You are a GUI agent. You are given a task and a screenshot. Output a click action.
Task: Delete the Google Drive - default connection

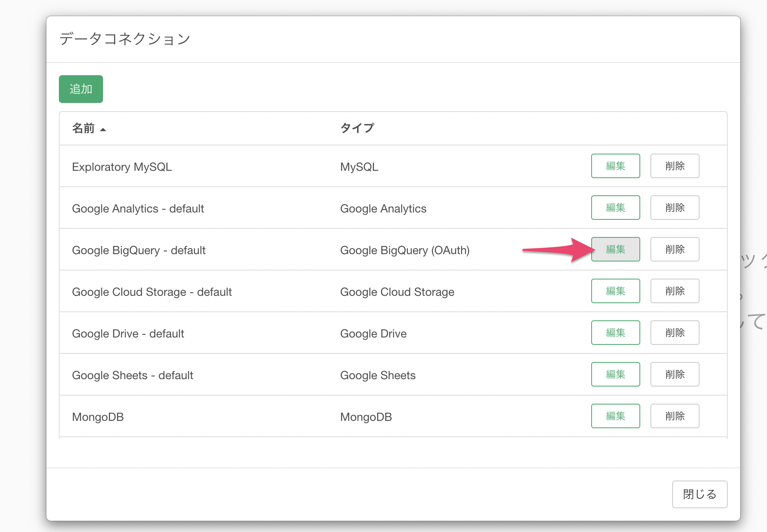point(675,333)
